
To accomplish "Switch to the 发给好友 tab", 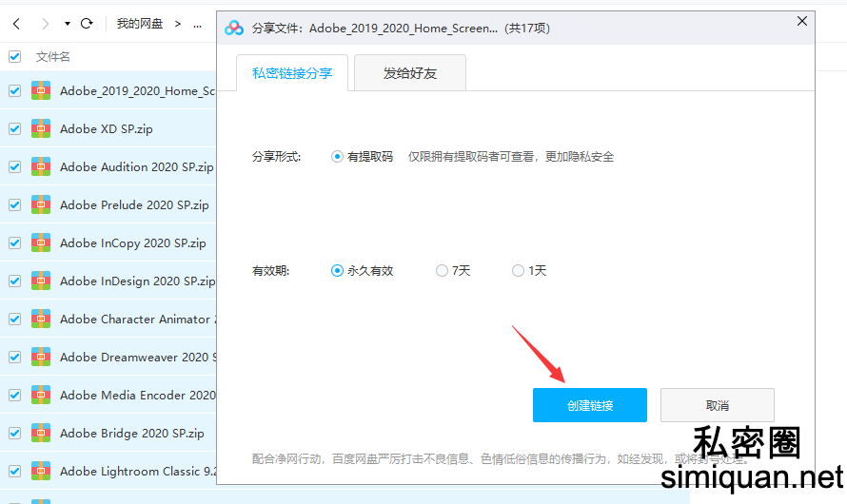I will point(409,72).
